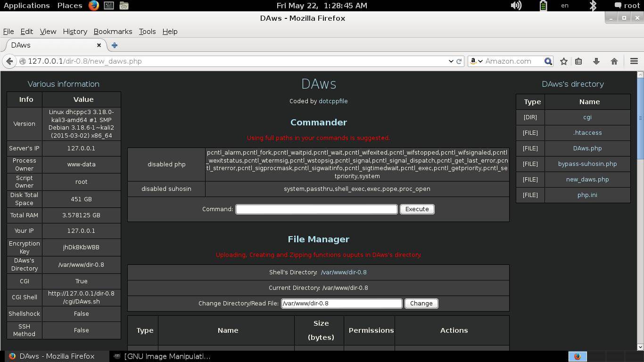Click the search magnifier icon
The image size is (644, 362).
pos(548,61)
